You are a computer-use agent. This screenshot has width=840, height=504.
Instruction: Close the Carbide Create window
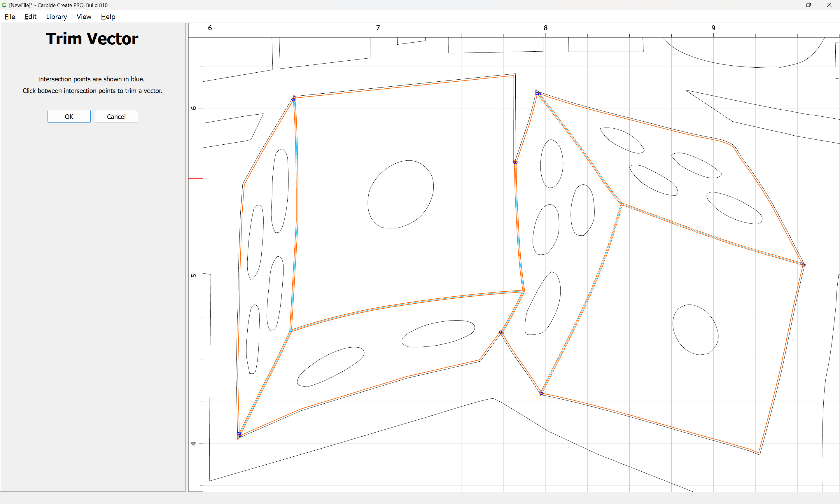(x=829, y=5)
